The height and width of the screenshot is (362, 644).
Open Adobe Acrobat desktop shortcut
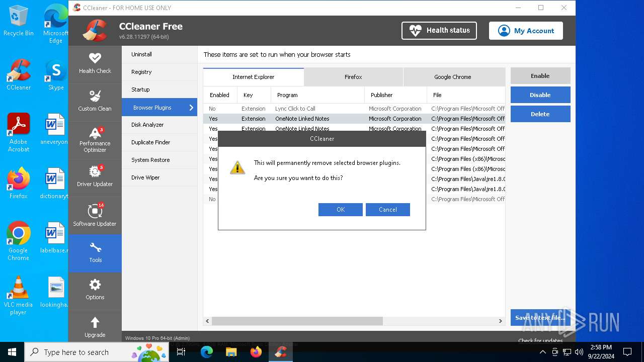[x=19, y=132]
